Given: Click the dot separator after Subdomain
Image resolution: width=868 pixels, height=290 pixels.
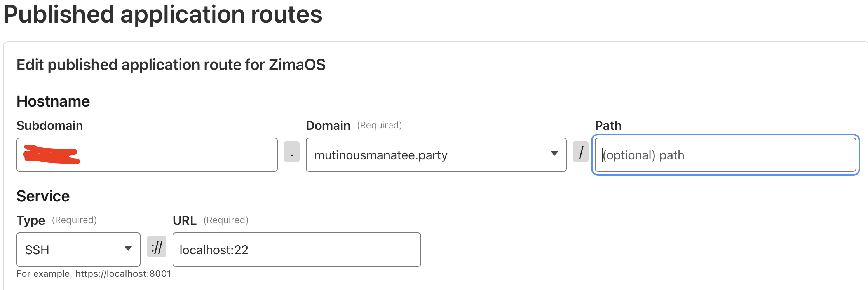Looking at the screenshot, I should (x=292, y=152).
